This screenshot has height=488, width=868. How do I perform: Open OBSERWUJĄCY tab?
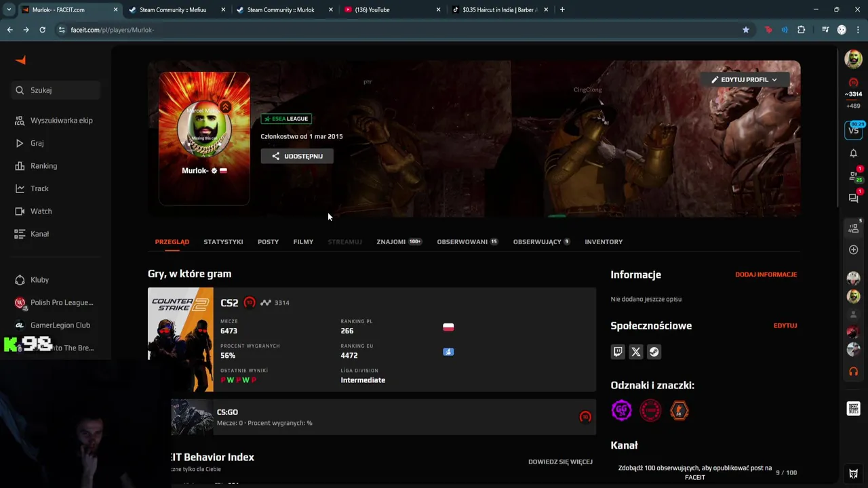coord(541,242)
